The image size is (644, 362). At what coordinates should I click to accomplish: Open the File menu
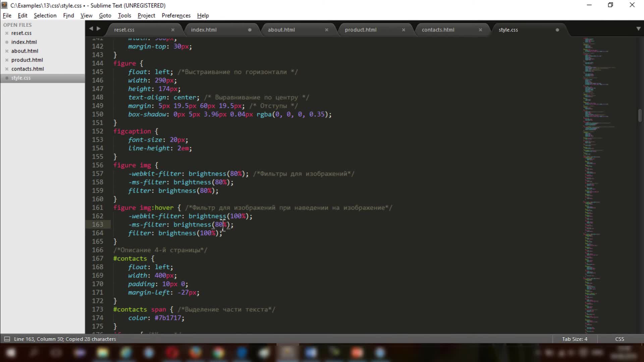[7, 15]
